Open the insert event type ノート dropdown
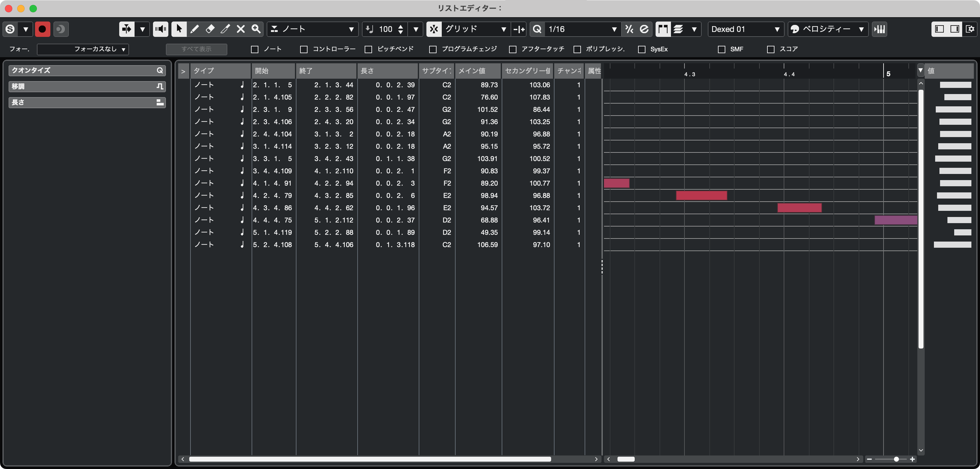The width and height of the screenshot is (980, 469). coord(313,29)
